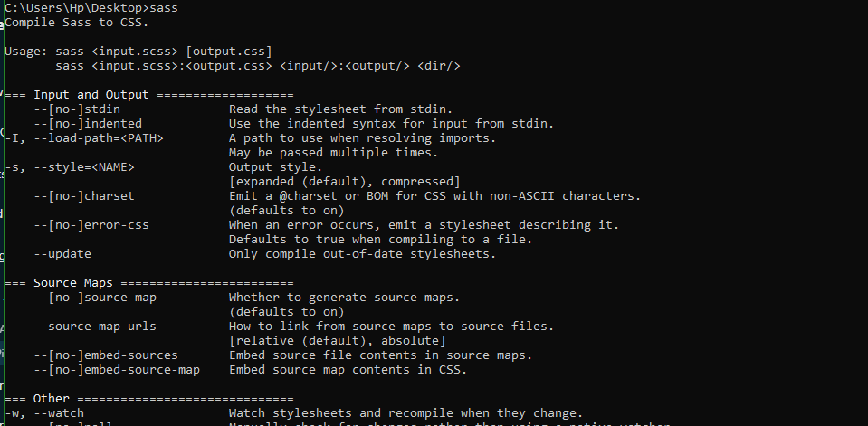Image resolution: width=868 pixels, height=426 pixels.
Task: Click the --style=<NAME> option
Action: 91,167
